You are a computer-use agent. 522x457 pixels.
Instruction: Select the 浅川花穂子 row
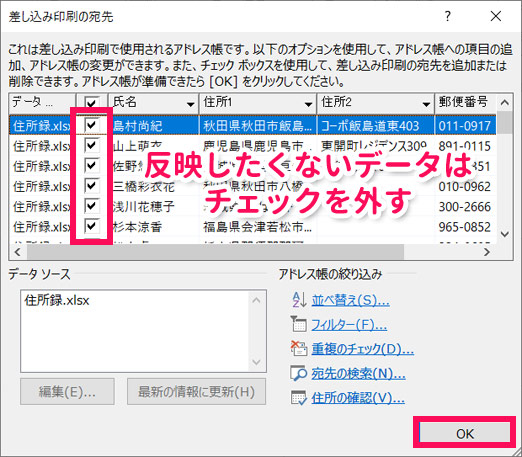pyautogui.click(x=252, y=207)
